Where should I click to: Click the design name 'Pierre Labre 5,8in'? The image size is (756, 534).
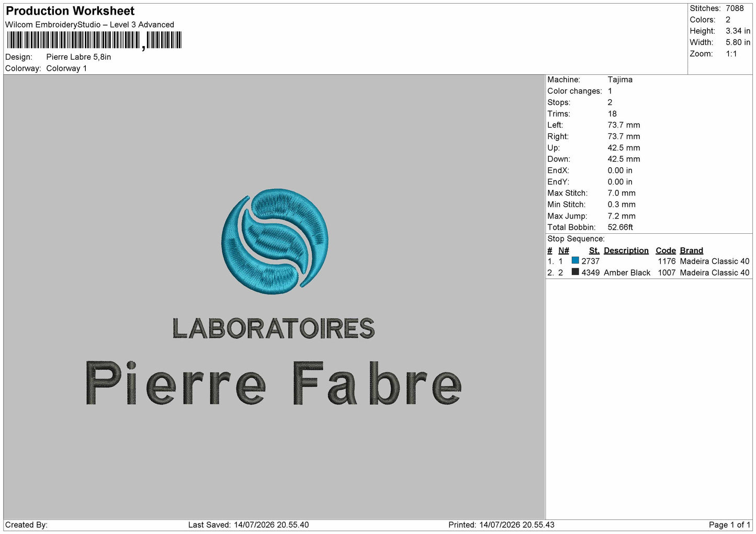pos(78,57)
